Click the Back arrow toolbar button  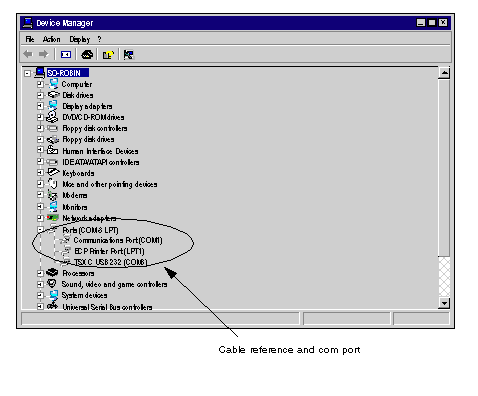coord(28,54)
